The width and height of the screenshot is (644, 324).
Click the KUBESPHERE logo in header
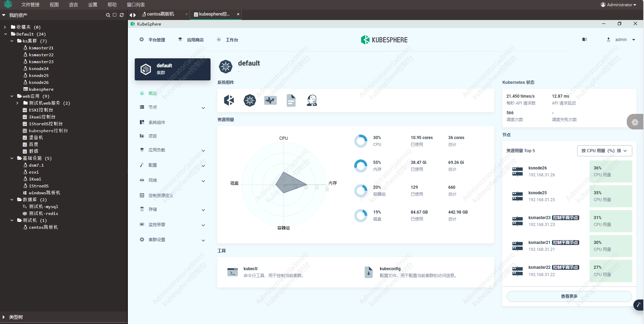384,40
